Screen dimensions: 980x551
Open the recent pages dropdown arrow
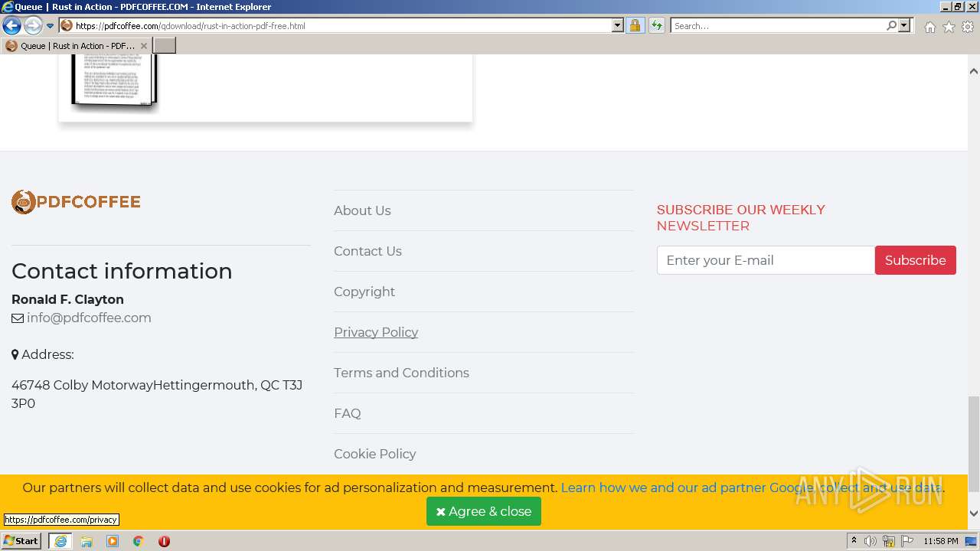pos(51,26)
